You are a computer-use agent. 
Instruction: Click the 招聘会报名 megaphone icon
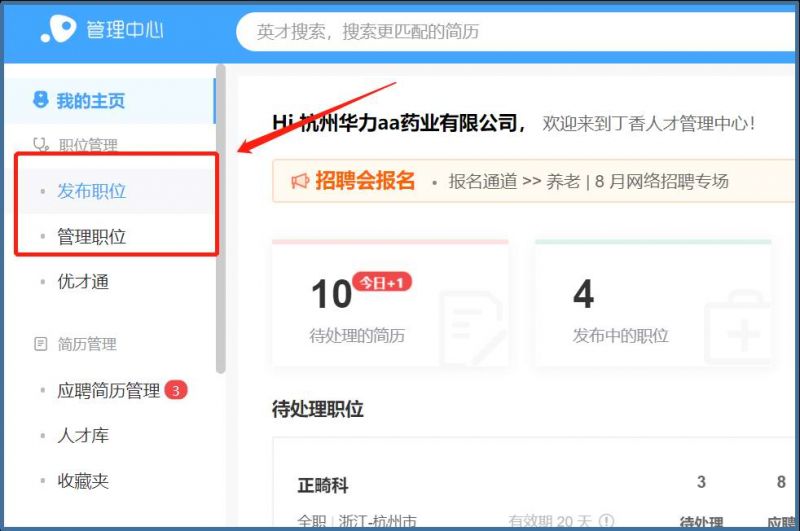pos(300,181)
